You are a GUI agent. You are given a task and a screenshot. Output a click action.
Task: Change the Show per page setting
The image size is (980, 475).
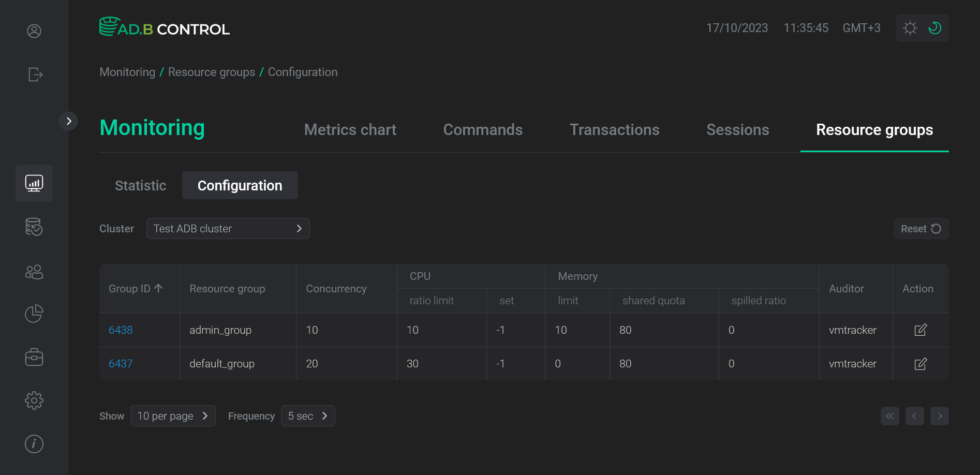pyautogui.click(x=173, y=415)
